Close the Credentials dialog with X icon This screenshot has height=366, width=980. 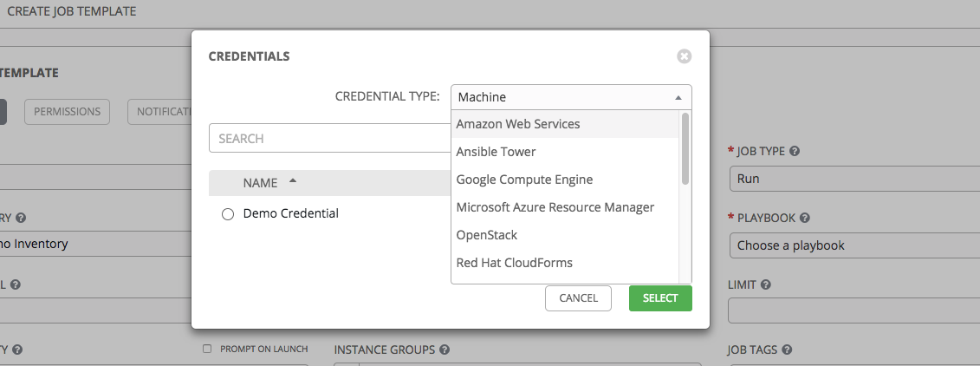[685, 56]
